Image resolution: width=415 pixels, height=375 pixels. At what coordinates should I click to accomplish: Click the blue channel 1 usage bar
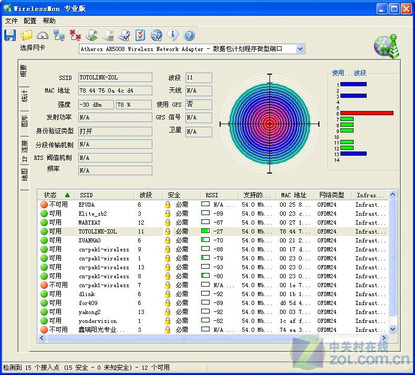pyautogui.click(x=353, y=84)
